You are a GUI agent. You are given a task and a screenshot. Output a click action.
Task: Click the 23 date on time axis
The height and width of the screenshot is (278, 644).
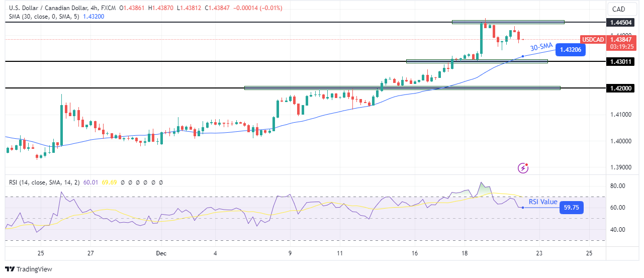pos(539,253)
